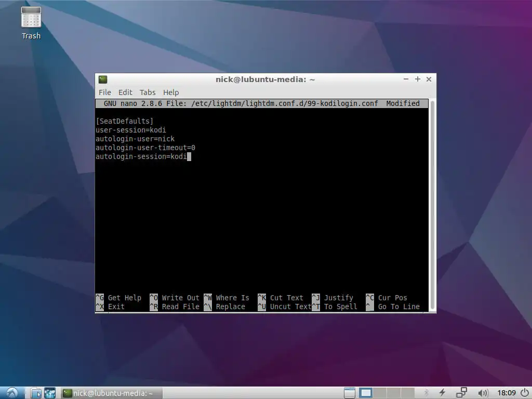Open the network connections tray icon
The width and height of the screenshot is (532, 399).
(461, 393)
